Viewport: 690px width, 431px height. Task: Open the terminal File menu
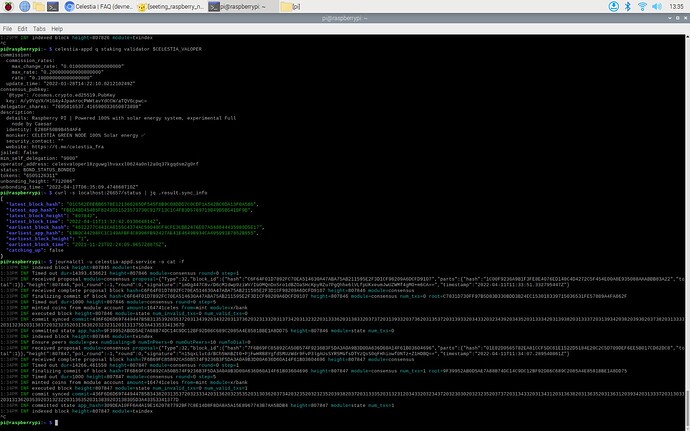click(7, 29)
